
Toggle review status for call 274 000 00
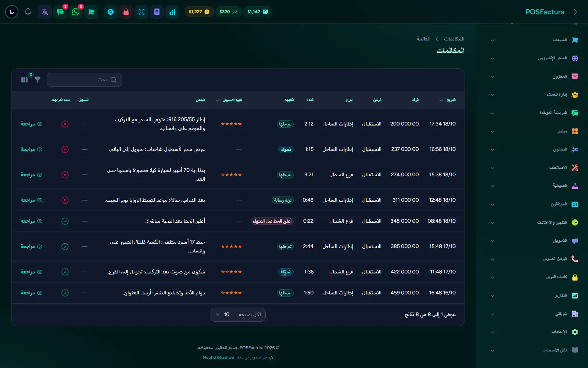coord(65,175)
